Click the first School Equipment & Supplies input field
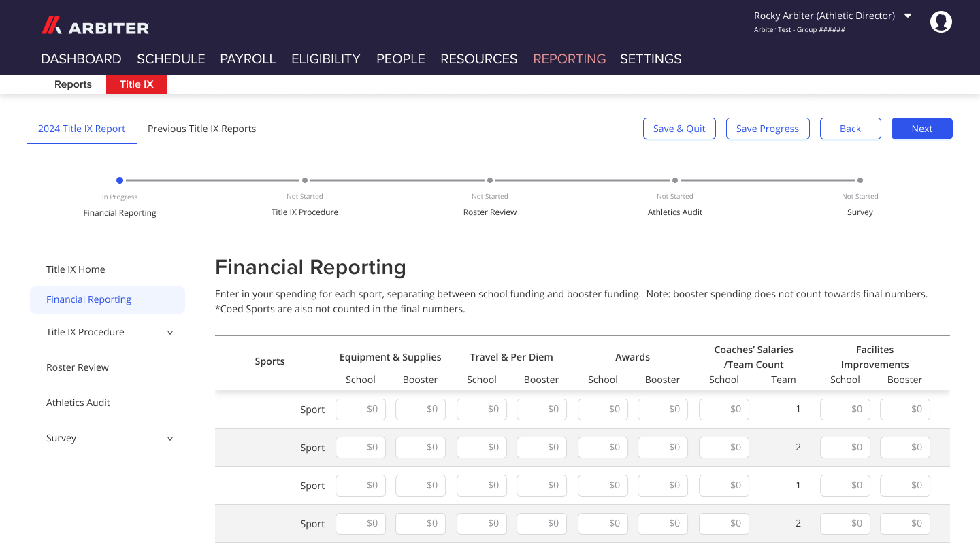The height and width of the screenshot is (551, 980). [x=360, y=409]
